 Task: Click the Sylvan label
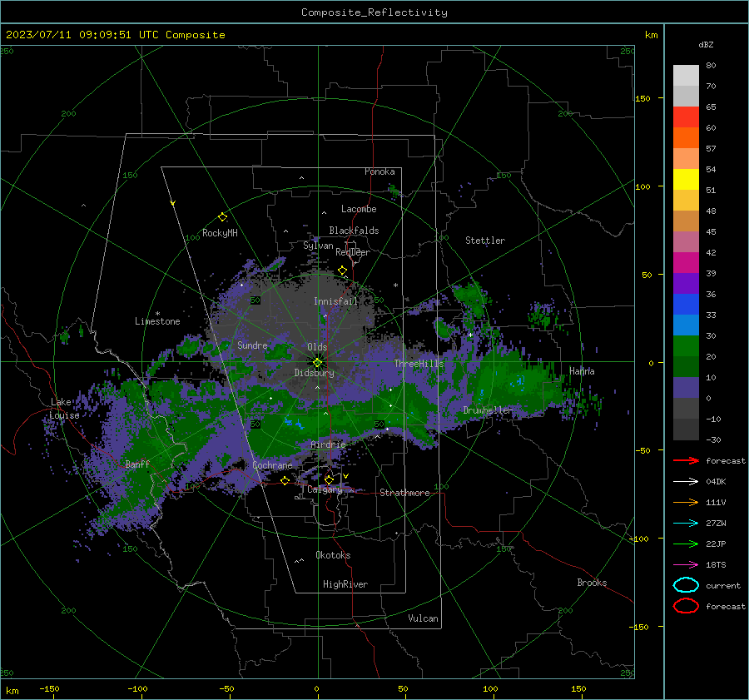(x=318, y=246)
